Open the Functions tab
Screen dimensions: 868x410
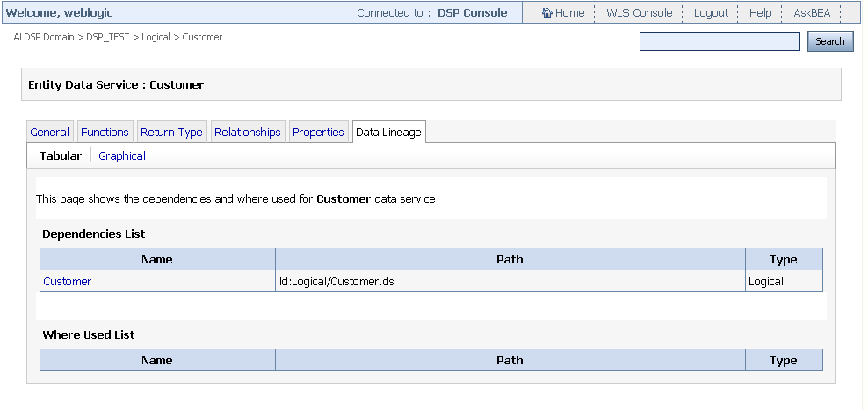[105, 133]
